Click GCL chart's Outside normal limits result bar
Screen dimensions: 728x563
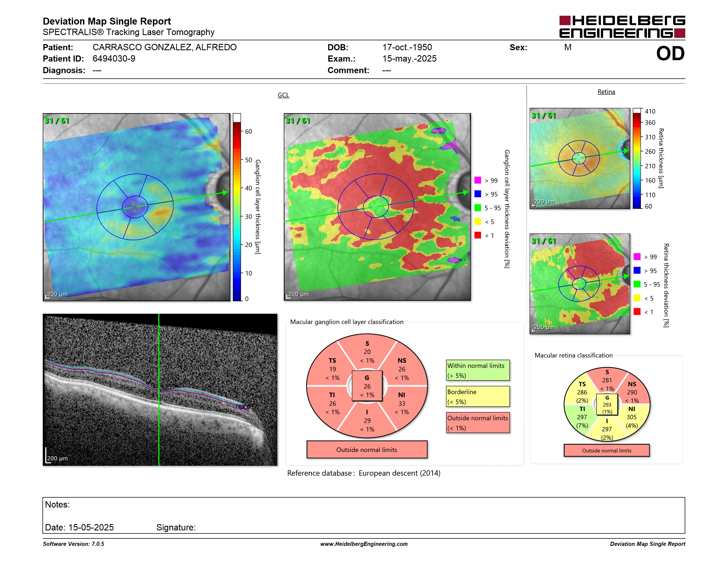click(367, 450)
